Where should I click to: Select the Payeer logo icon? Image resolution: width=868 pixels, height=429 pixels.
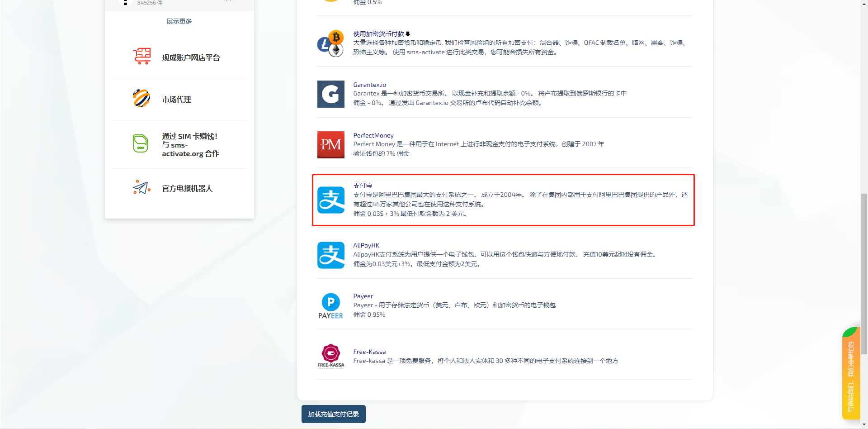pos(330,306)
